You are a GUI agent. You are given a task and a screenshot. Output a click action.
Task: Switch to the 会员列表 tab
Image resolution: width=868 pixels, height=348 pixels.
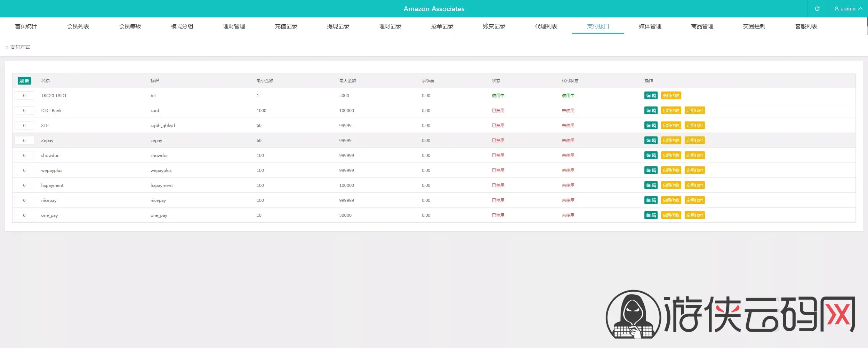[78, 26]
